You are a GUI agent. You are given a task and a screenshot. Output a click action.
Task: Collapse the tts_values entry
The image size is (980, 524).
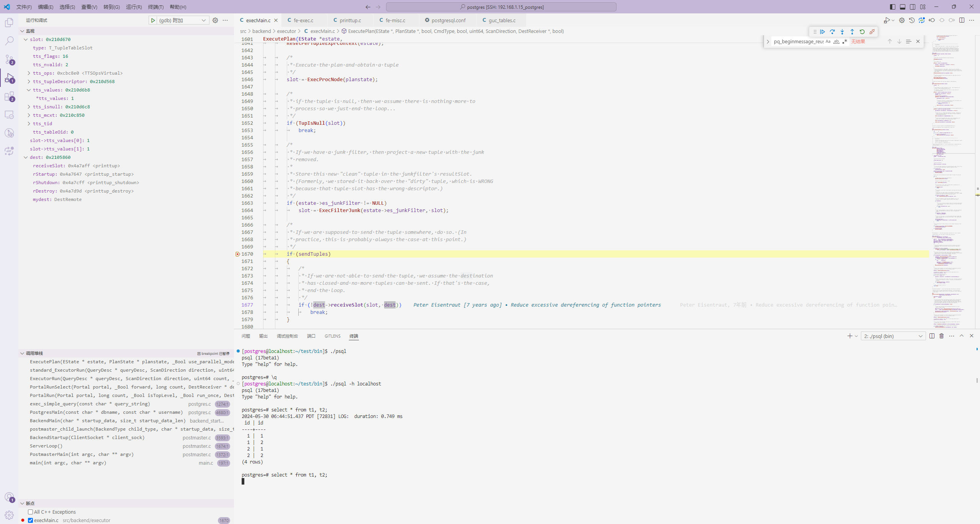click(29, 90)
